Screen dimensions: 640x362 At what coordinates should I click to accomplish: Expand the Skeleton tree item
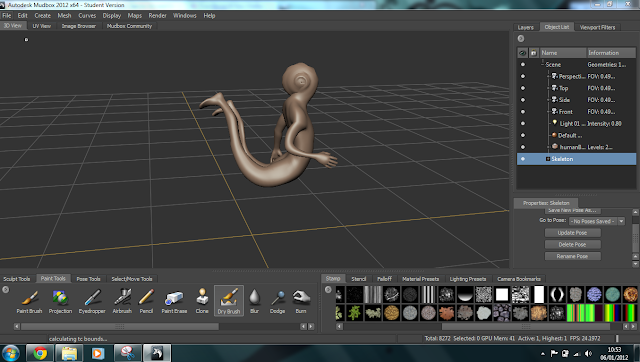point(548,159)
